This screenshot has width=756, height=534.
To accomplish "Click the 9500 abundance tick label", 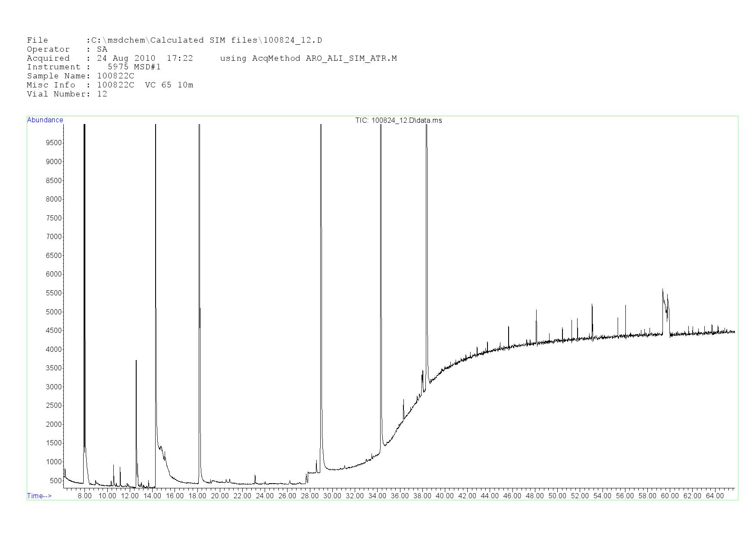I will [53, 143].
